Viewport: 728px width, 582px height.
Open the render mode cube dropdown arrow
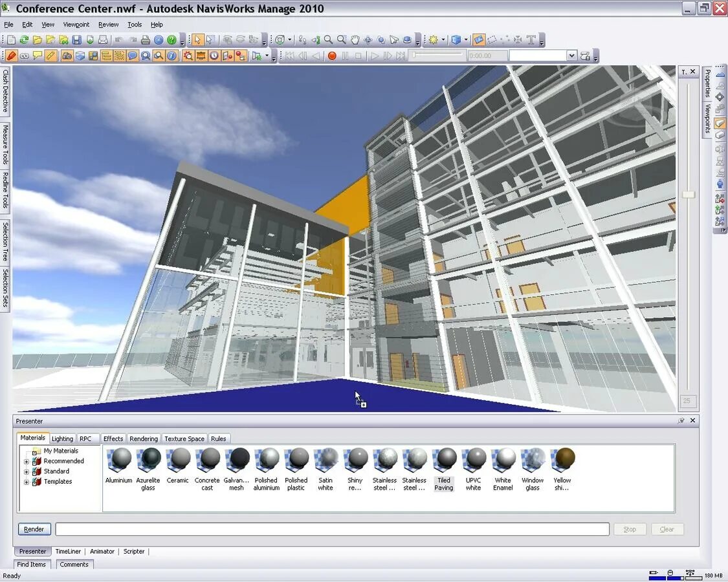(x=466, y=40)
